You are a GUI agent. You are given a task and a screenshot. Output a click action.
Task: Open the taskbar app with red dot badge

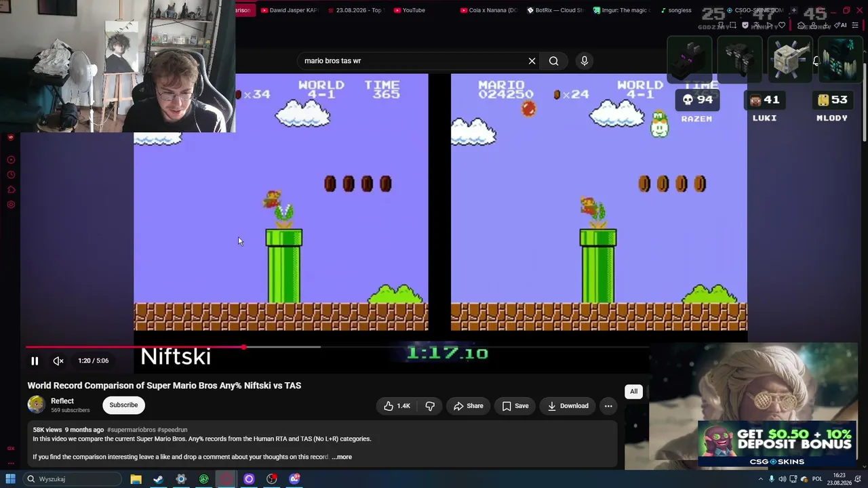pyautogui.click(x=272, y=479)
